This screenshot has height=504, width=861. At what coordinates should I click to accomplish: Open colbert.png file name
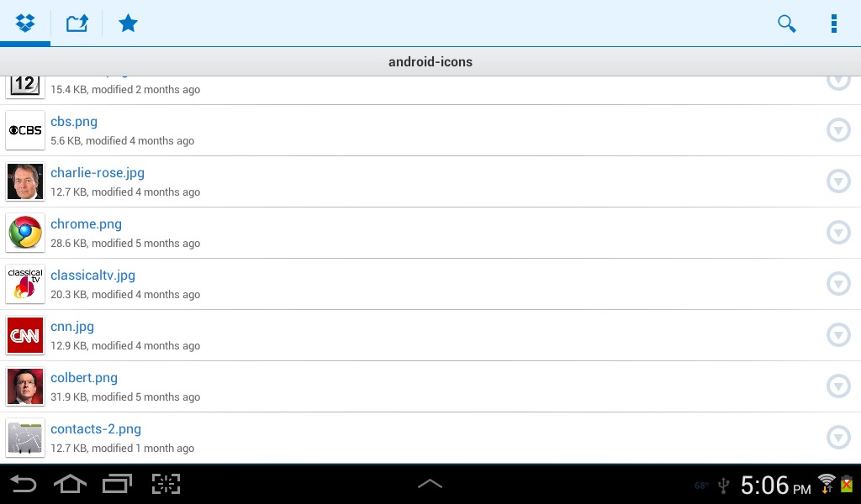(84, 378)
